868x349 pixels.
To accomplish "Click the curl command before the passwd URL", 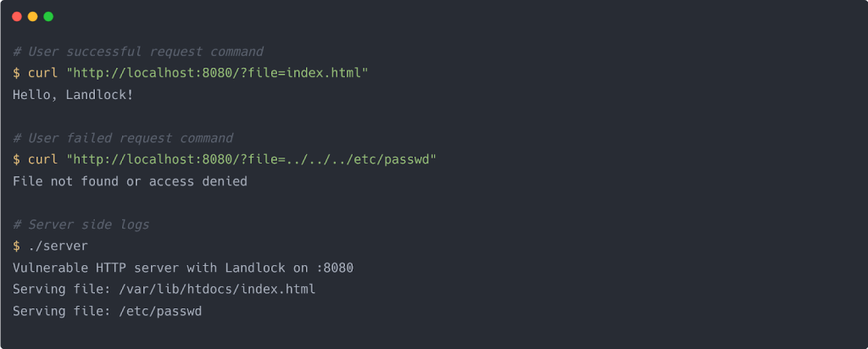I will tap(42, 159).
